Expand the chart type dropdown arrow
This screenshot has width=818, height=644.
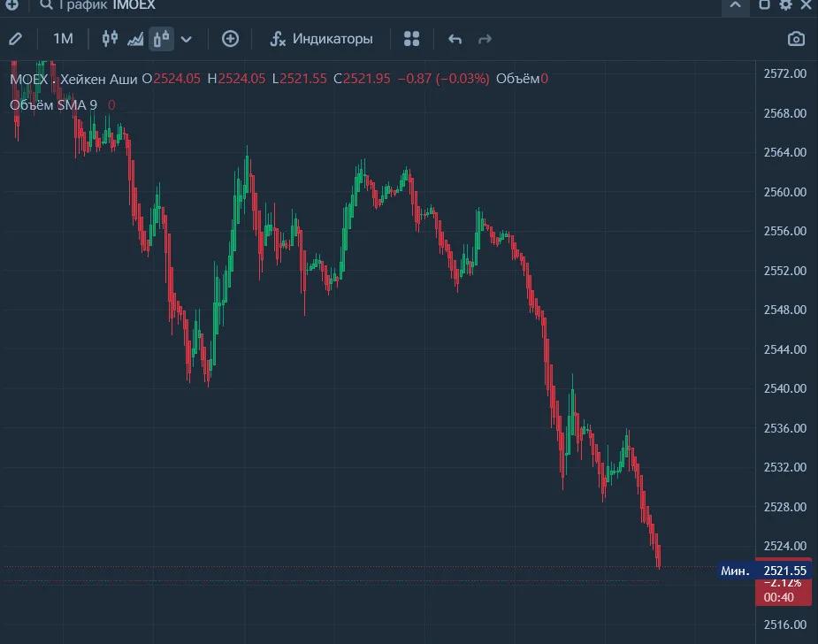pos(187,39)
